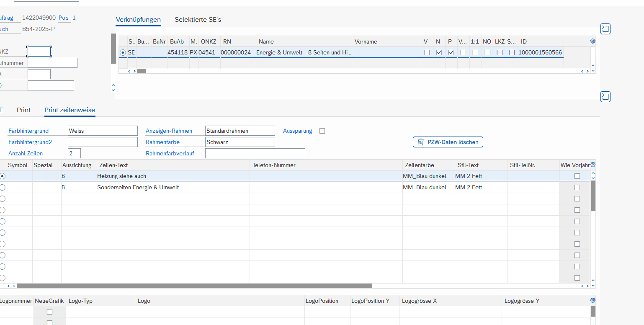The height and width of the screenshot is (325, 644).
Task: Click the Stil-TelNr. column header
Action: (533, 165)
